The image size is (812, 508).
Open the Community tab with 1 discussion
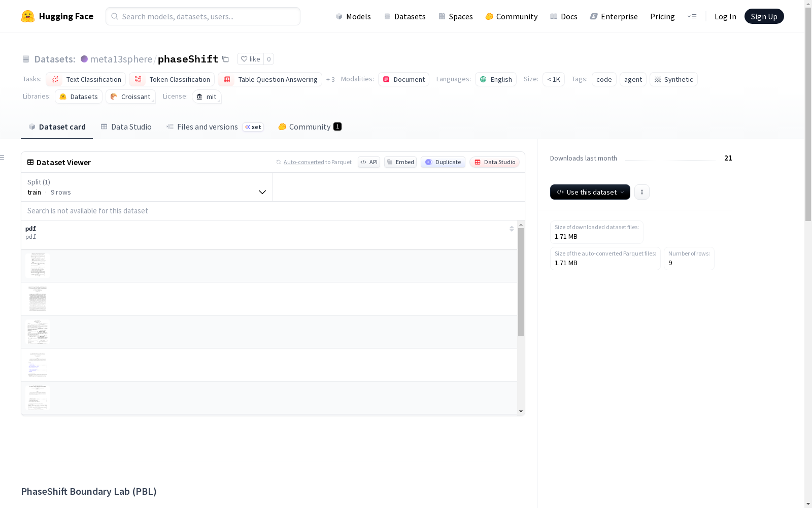pyautogui.click(x=310, y=127)
